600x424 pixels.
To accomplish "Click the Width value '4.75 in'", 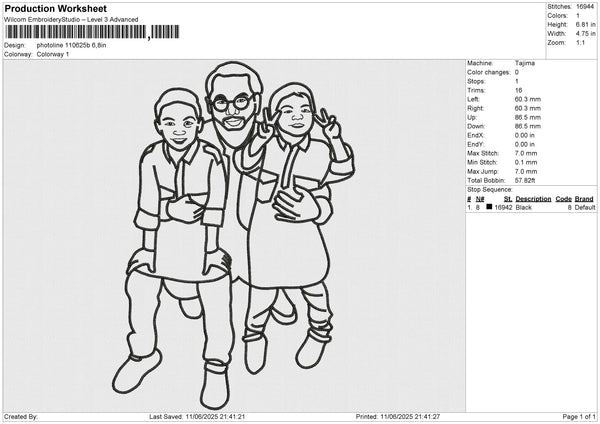I will [585, 34].
